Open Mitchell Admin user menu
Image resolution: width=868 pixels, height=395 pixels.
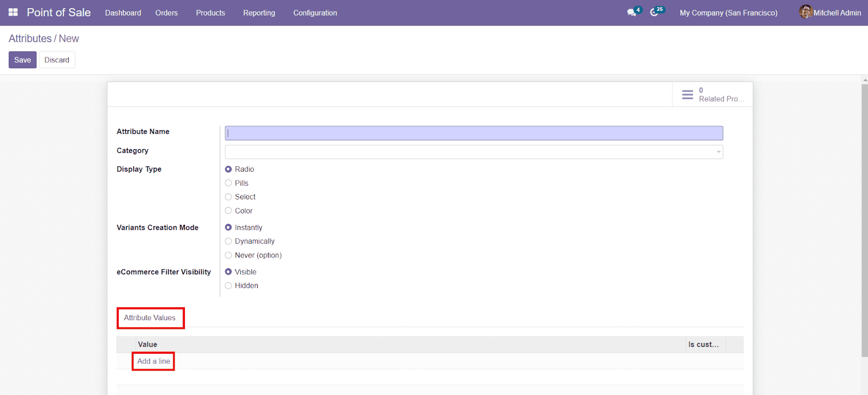[830, 12]
